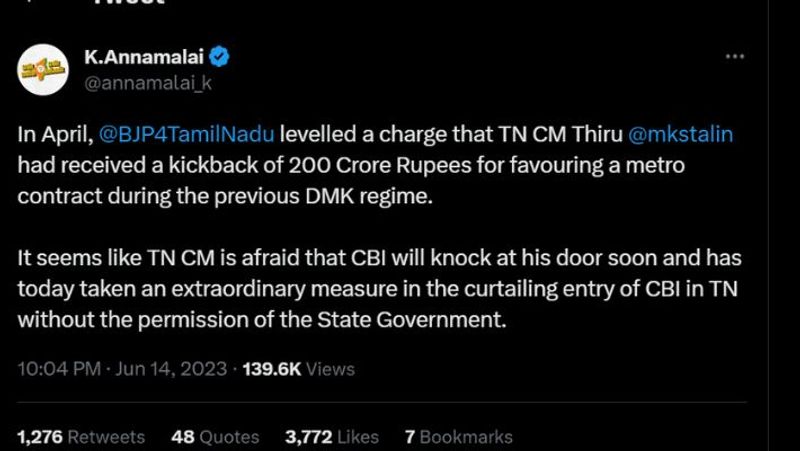Click the 7 Bookmarks count
The width and height of the screenshot is (800, 451).
click(x=458, y=437)
